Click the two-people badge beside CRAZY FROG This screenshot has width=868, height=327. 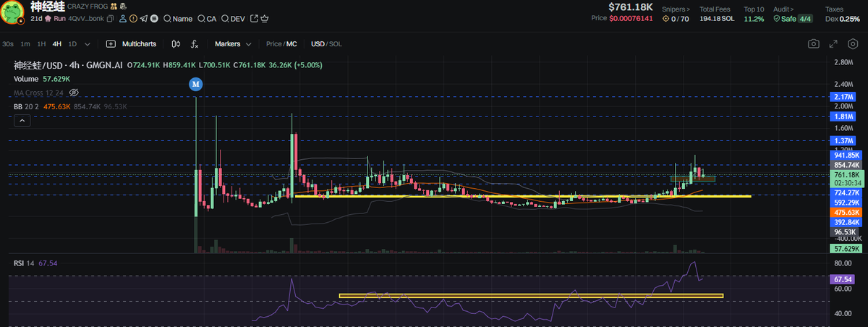[114, 7]
